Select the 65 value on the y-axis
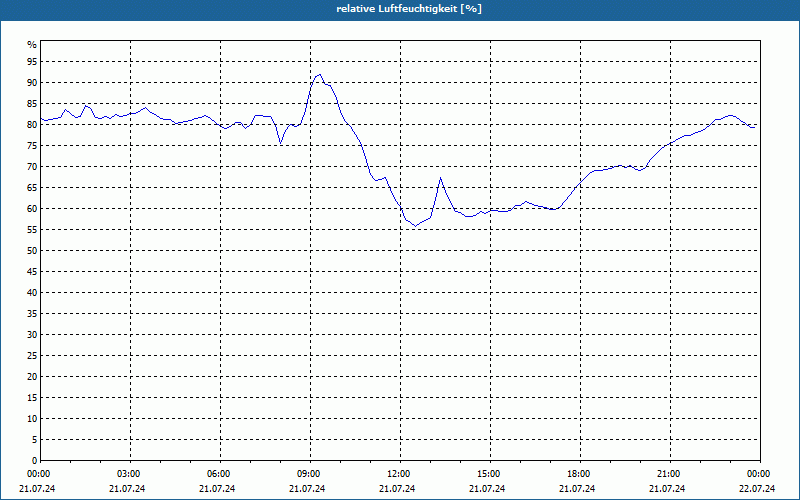The image size is (800, 500). pos(32,188)
